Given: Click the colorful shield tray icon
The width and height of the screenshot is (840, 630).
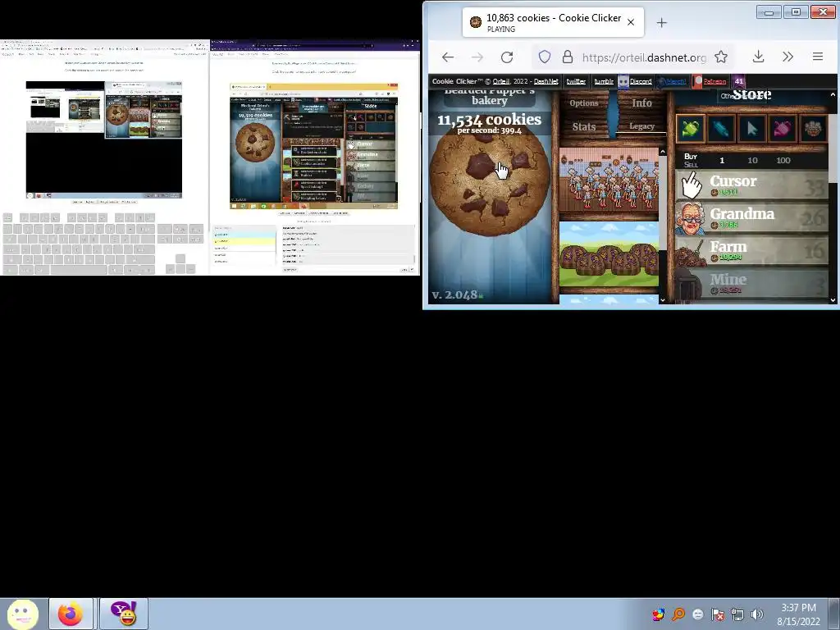Looking at the screenshot, I should [x=659, y=614].
